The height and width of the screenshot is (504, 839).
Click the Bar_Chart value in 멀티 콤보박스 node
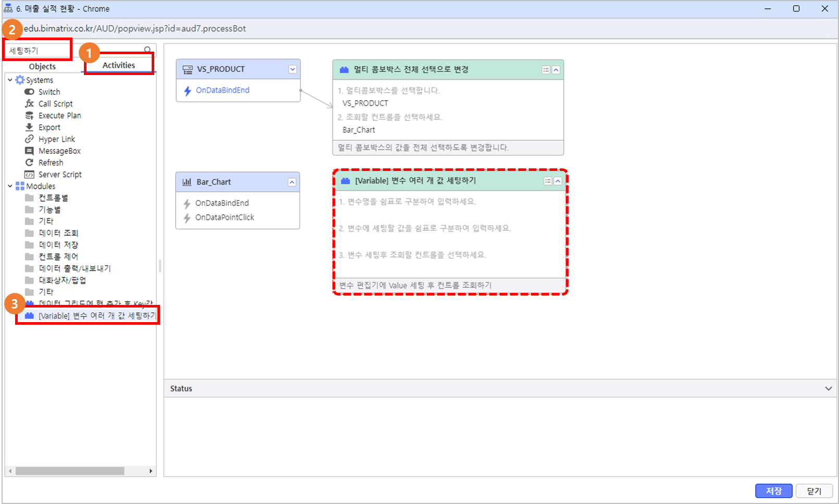[359, 130]
